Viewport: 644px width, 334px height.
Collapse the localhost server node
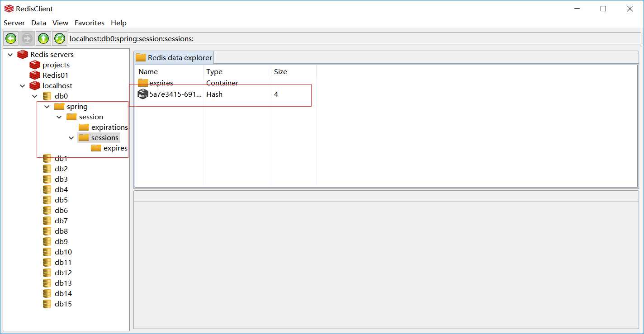pyautogui.click(x=23, y=85)
